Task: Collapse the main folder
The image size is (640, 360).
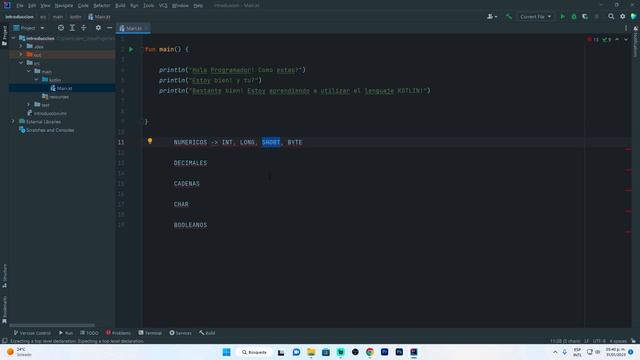Action: coord(29,71)
